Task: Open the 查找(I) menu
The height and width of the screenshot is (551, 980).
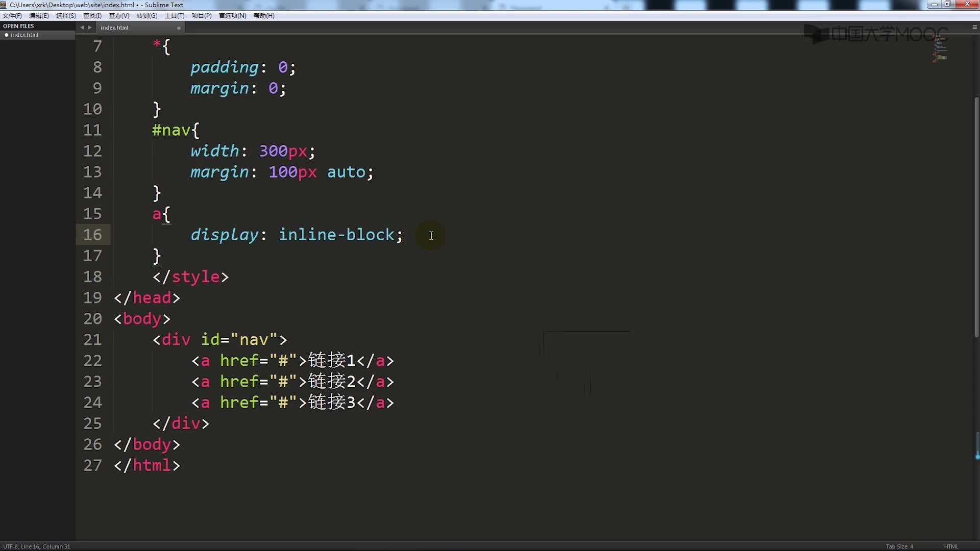Action: coord(92,16)
